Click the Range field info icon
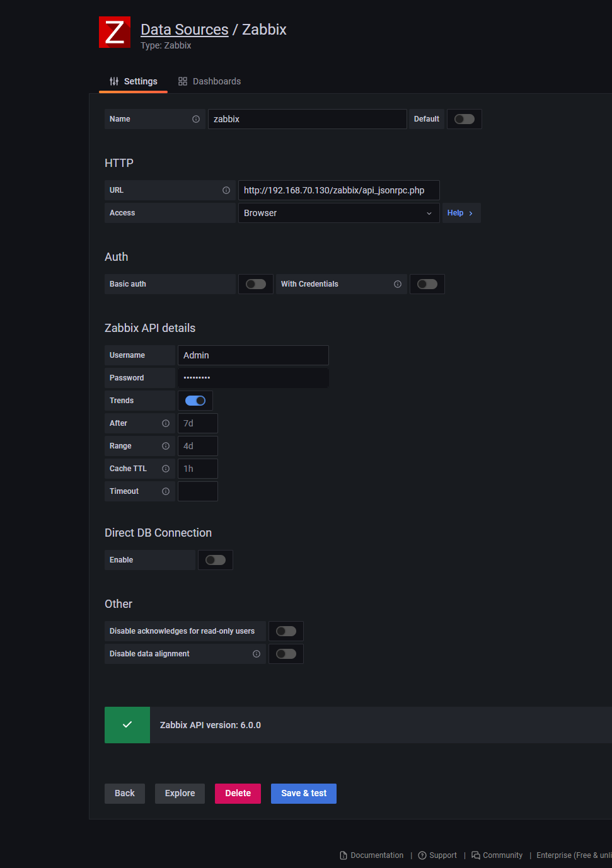 166,446
